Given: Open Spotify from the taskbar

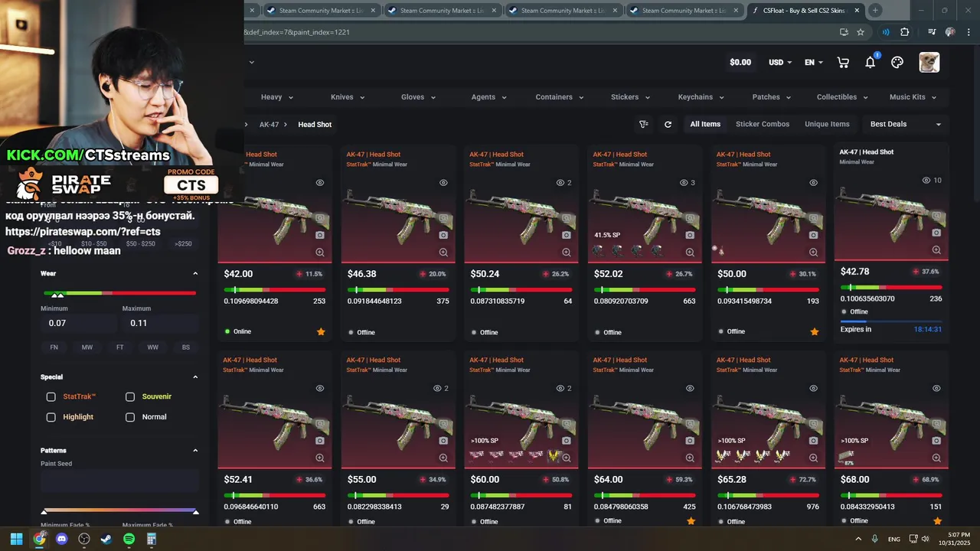Looking at the screenshot, I should click(x=129, y=539).
